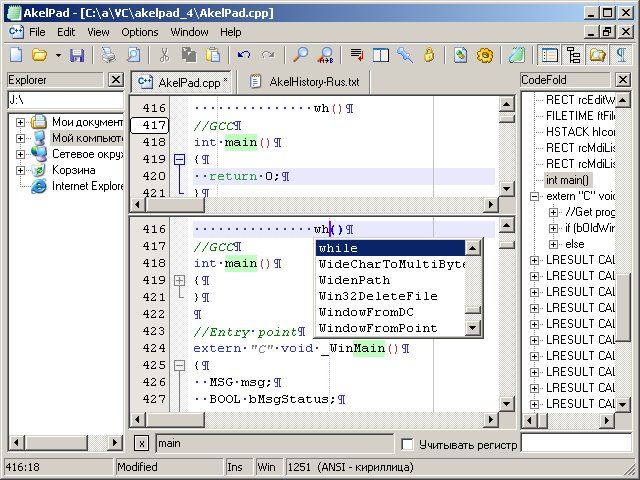Collapse the extern "C" void node in CodeFold
The width and height of the screenshot is (640, 480).
tap(534, 196)
